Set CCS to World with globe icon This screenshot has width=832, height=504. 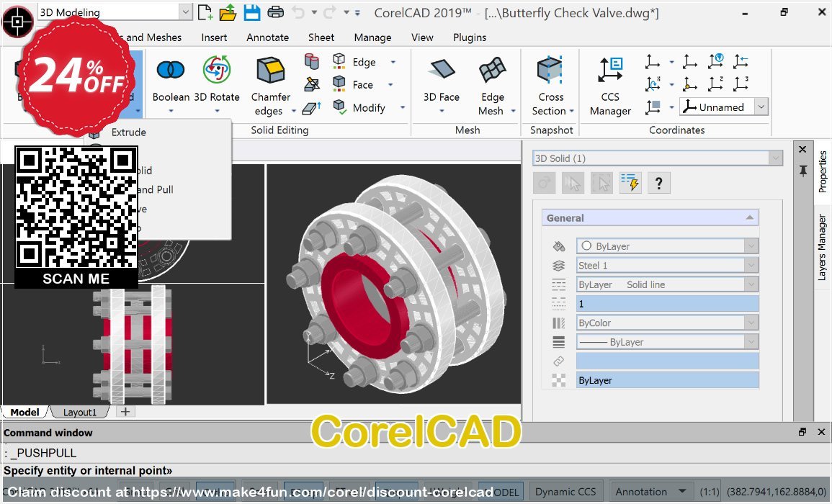716,61
